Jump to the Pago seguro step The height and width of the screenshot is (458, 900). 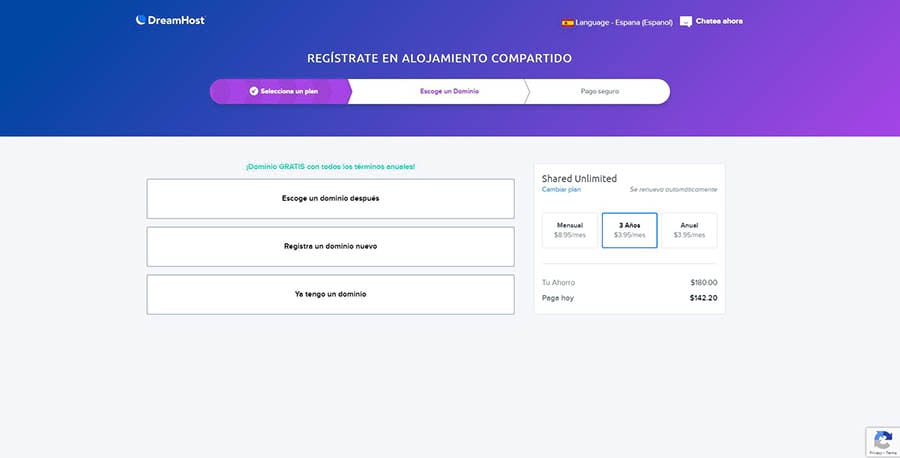click(x=599, y=91)
